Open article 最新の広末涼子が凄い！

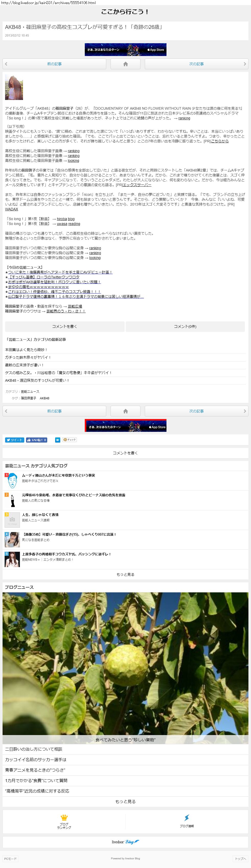pyautogui.click(x=126, y=365)
